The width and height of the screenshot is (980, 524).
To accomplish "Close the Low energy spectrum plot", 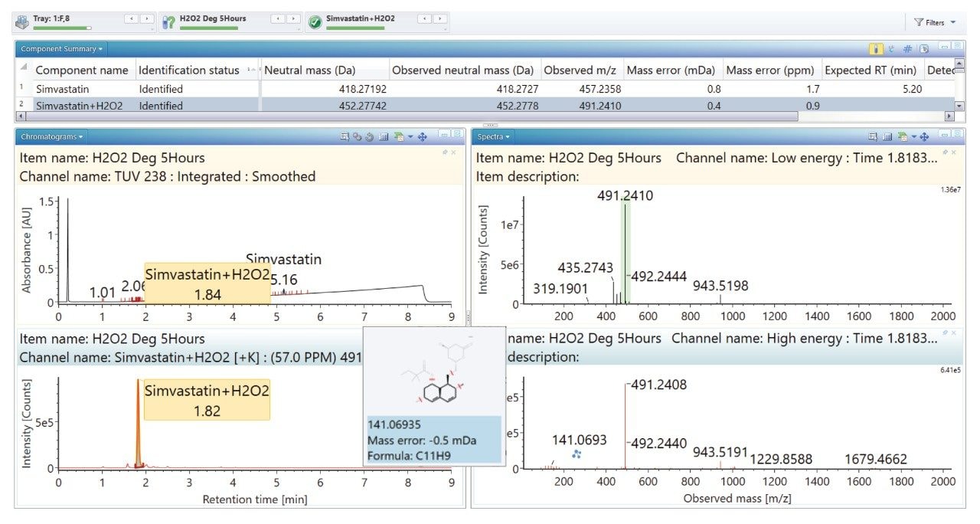I will 953,152.
